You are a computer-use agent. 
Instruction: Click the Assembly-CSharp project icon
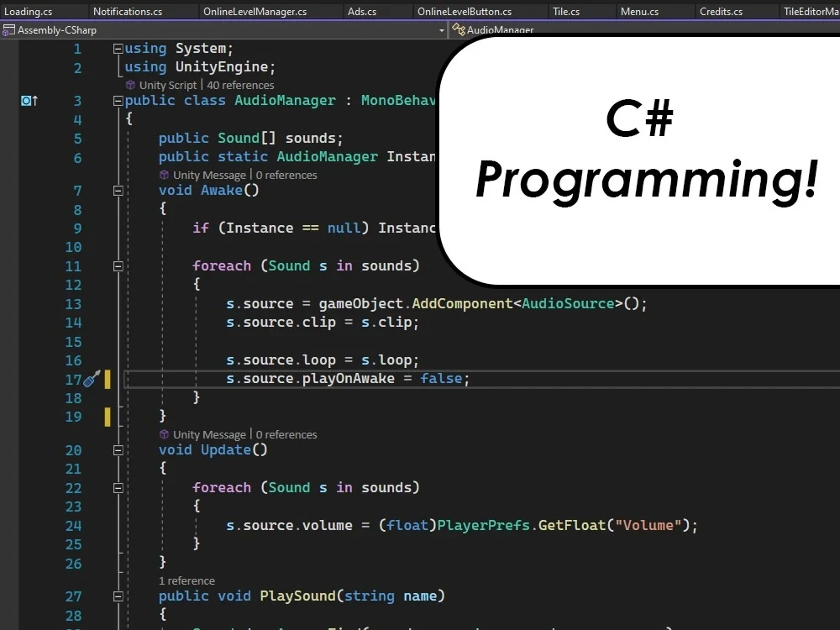[8, 30]
